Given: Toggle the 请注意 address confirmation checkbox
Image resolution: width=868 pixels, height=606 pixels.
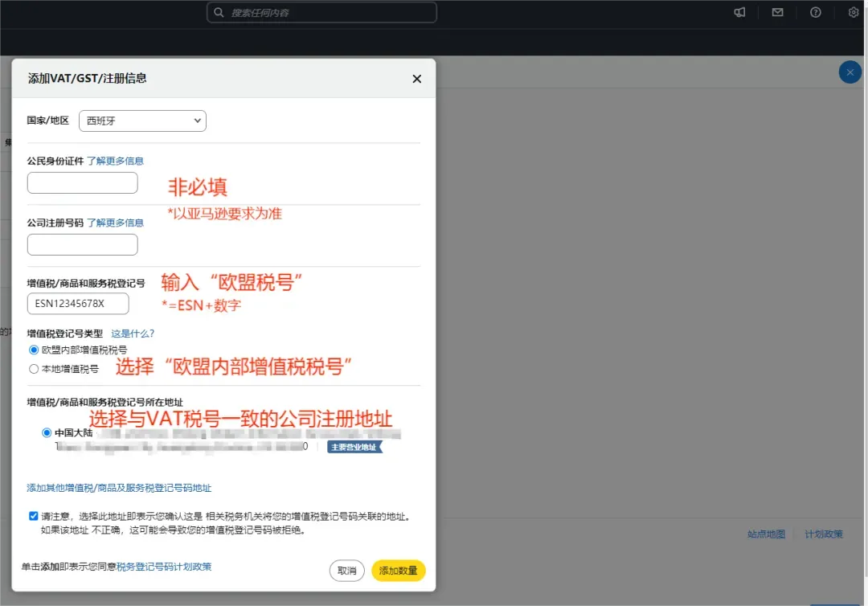Looking at the screenshot, I should coord(33,516).
